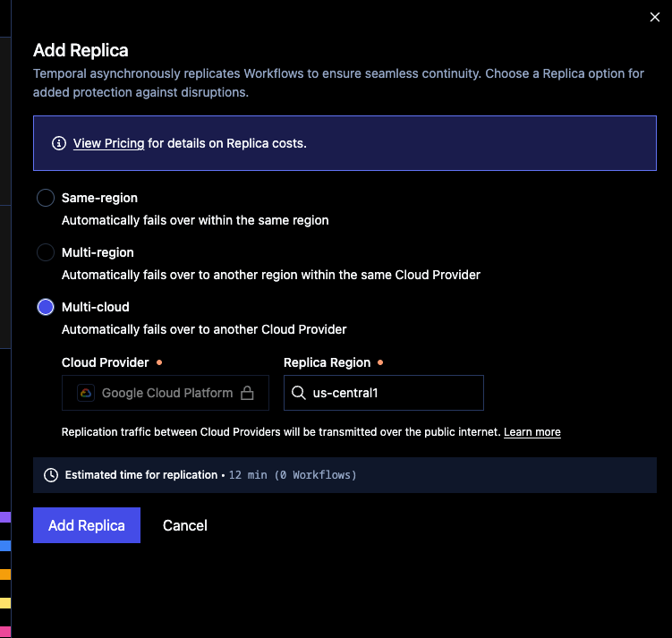Cancel adding the replica
672x638 pixels.
point(185,525)
